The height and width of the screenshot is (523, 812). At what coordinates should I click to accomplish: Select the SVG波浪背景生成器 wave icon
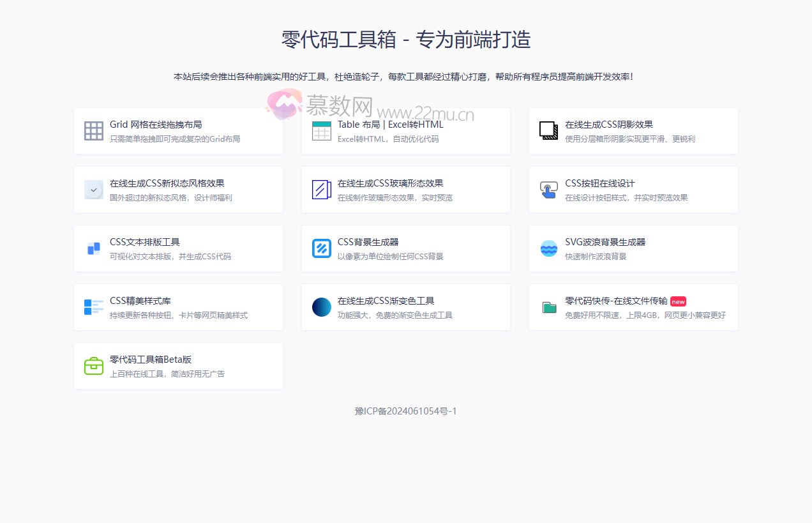click(x=548, y=248)
